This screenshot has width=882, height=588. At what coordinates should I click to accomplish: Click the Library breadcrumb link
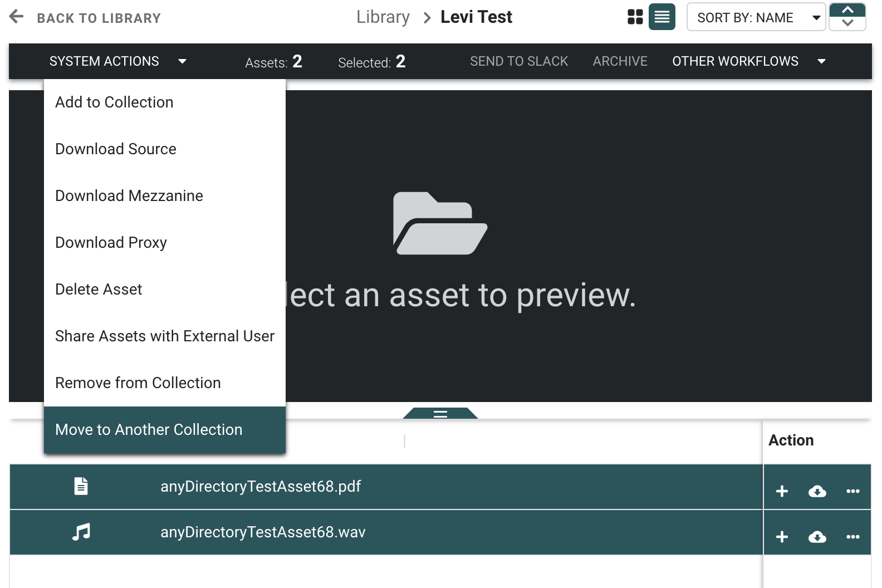pyautogui.click(x=383, y=17)
